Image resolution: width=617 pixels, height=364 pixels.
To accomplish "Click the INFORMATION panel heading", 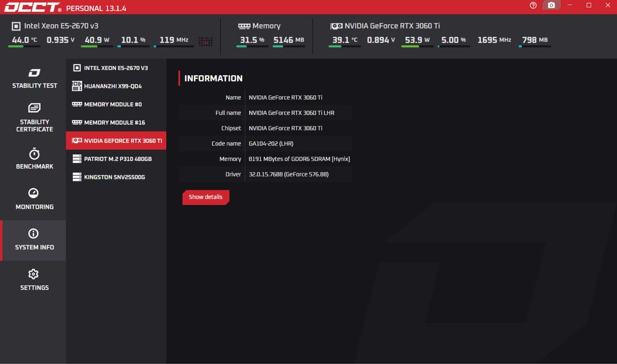I will coord(213,78).
